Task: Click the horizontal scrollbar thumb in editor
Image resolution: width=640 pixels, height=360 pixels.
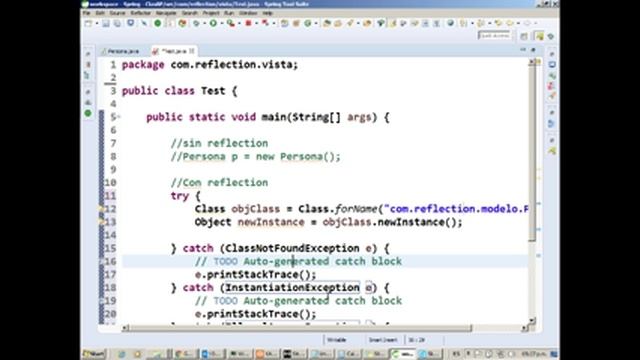Action: click(x=301, y=328)
